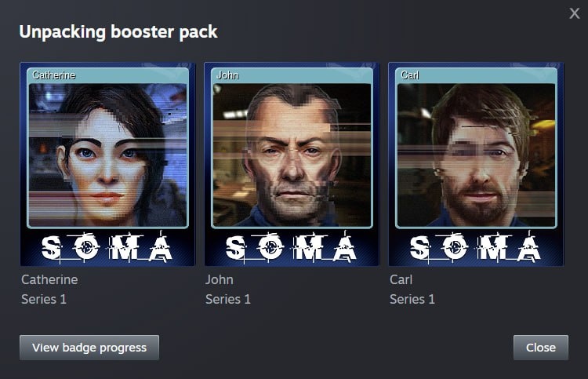This screenshot has height=379, width=588.
Task: Click the Unpacking booster pack heading
Action: pyautogui.click(x=118, y=32)
